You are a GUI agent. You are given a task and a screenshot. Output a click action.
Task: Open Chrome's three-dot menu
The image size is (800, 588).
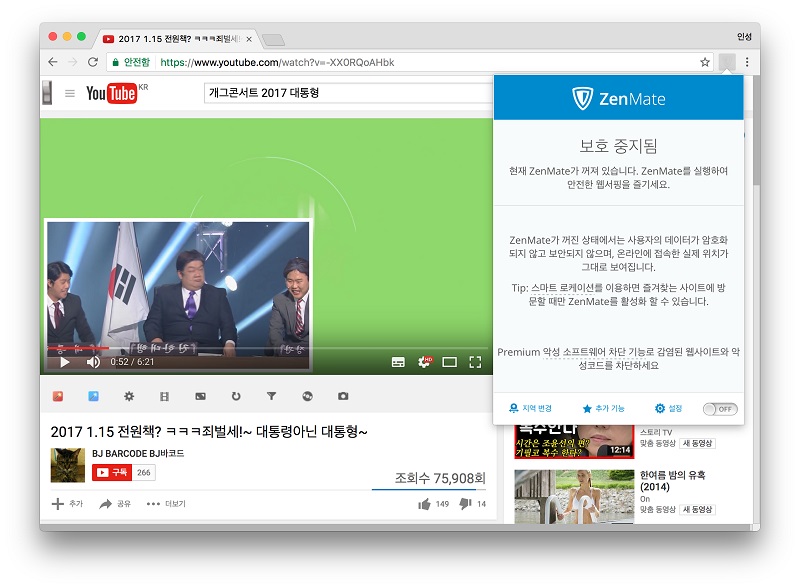tap(747, 62)
